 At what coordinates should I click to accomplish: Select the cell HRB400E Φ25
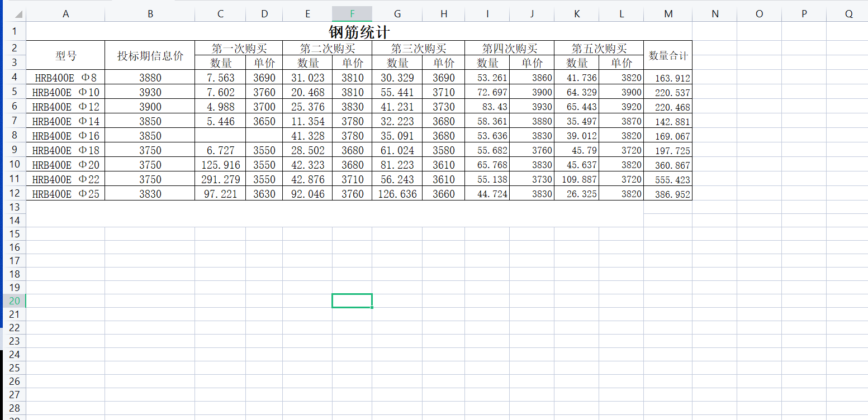pyautogui.click(x=65, y=193)
